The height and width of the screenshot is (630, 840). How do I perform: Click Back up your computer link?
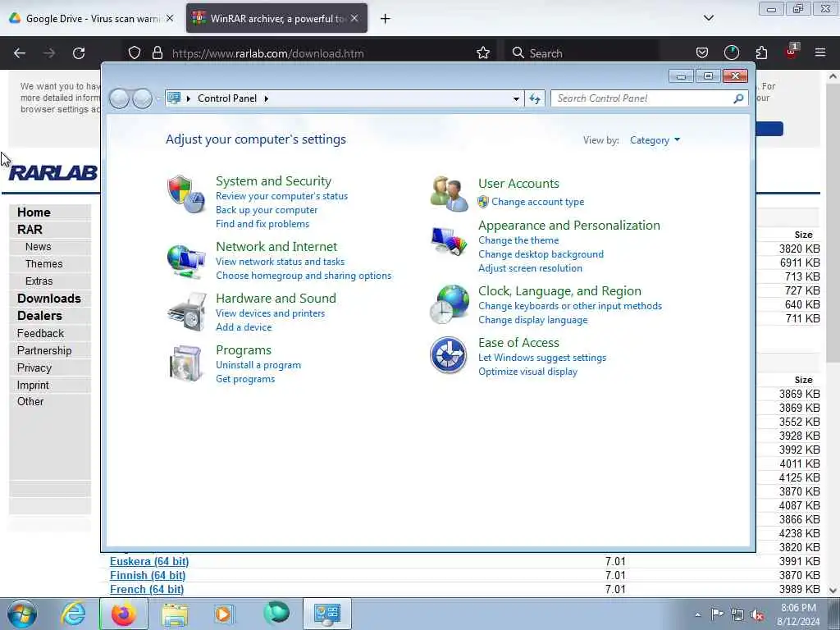point(267,210)
